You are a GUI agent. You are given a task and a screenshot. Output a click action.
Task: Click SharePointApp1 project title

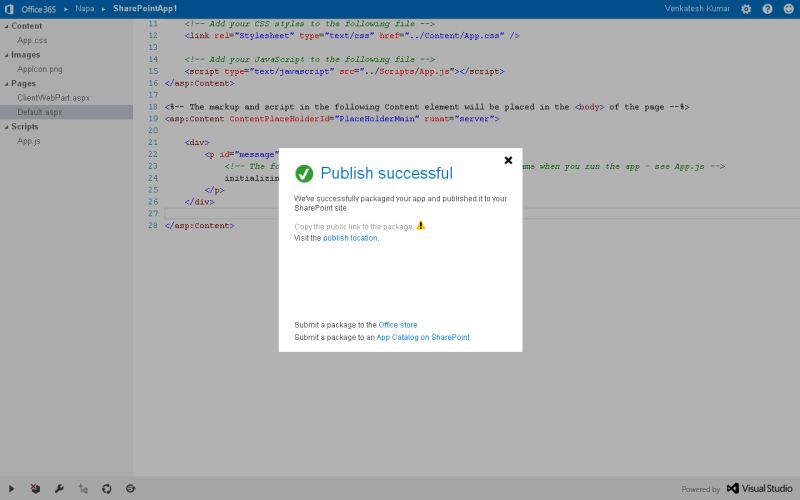click(145, 9)
